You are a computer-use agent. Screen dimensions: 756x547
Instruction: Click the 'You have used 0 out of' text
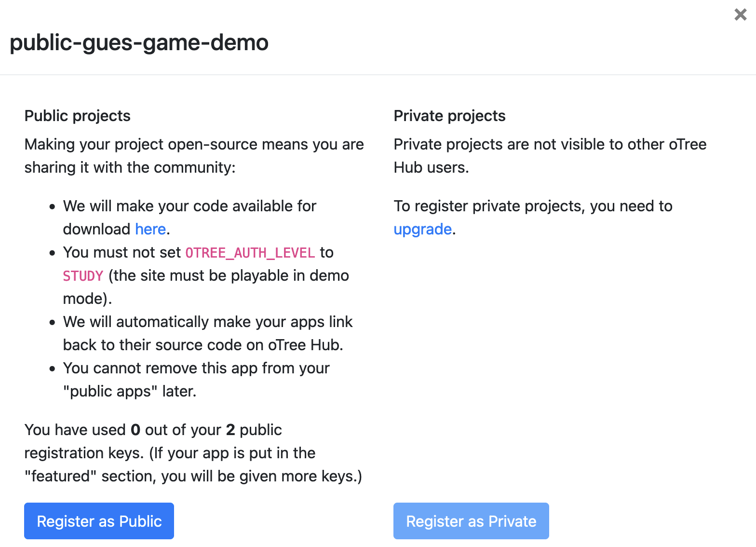193,453
